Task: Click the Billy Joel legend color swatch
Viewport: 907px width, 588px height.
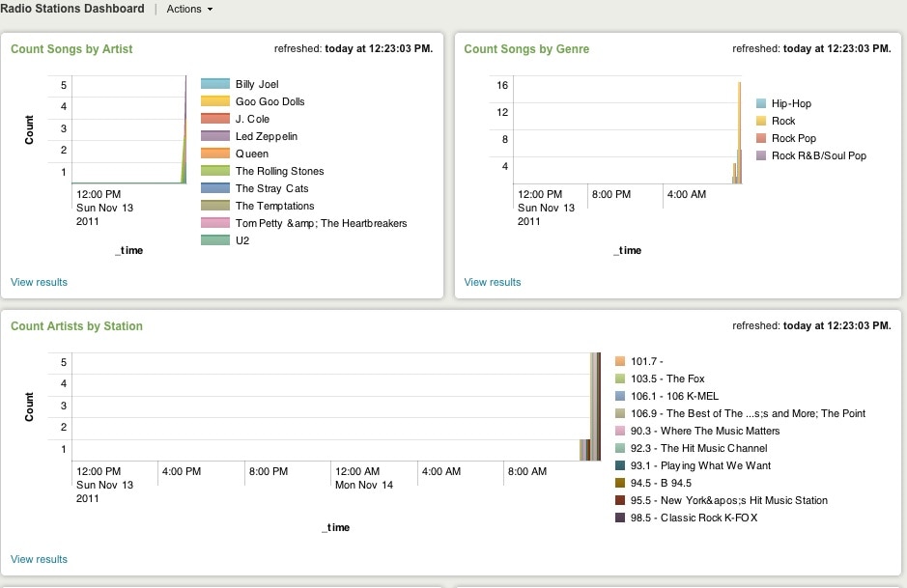Action: coord(214,84)
